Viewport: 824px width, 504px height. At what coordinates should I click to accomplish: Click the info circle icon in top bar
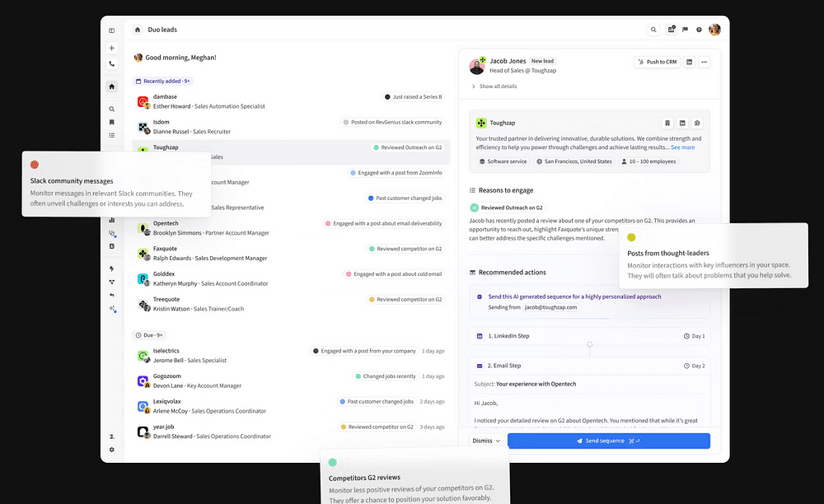click(699, 30)
